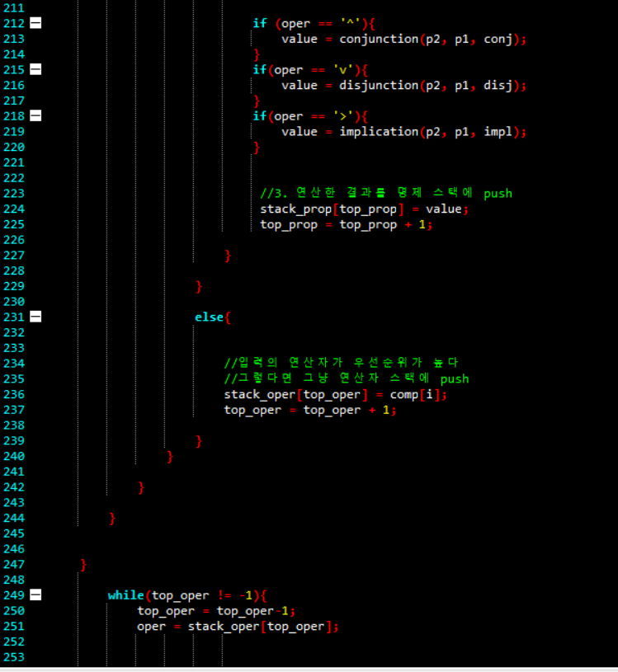Place cursor on 'conjunction' function call

[x=379, y=40]
